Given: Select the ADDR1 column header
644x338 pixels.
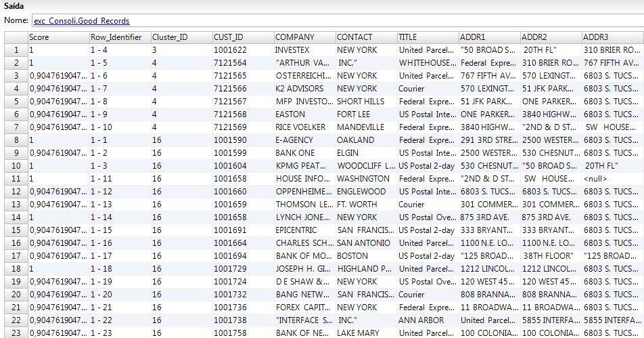Looking at the screenshot, I should tap(490, 37).
